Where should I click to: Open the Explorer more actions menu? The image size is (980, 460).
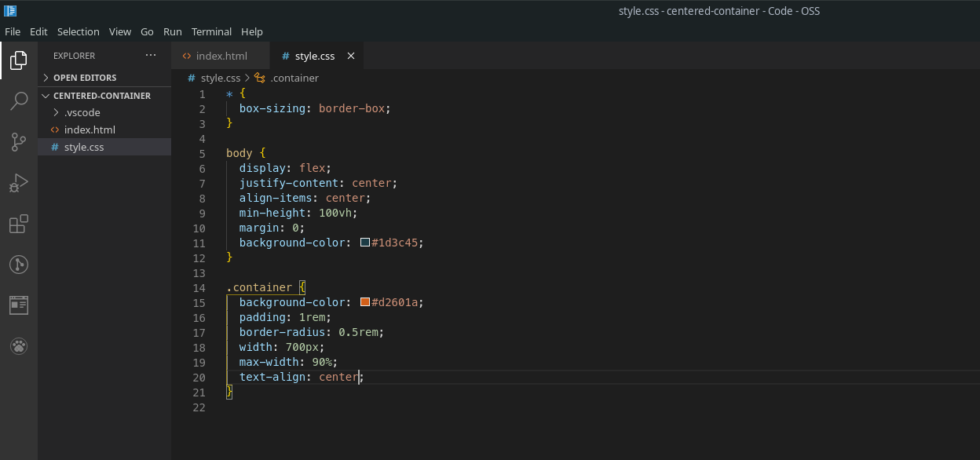151,55
